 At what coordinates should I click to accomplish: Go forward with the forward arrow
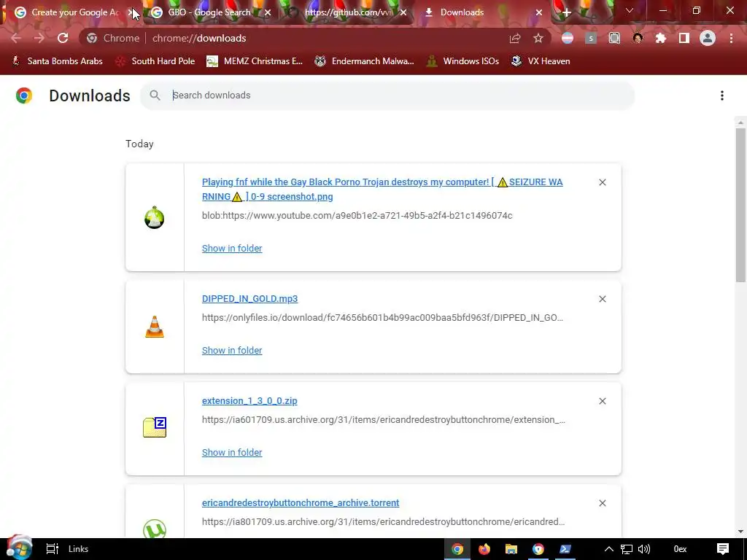click(39, 38)
